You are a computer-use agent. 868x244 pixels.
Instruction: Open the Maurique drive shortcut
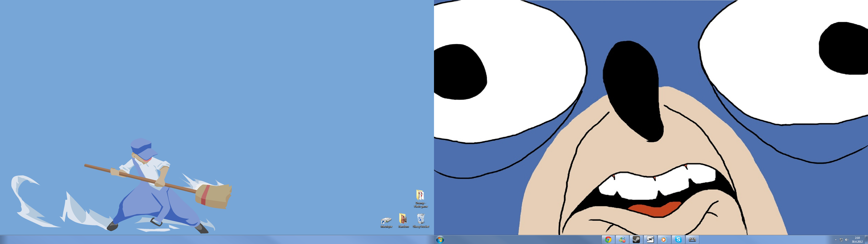386,223
